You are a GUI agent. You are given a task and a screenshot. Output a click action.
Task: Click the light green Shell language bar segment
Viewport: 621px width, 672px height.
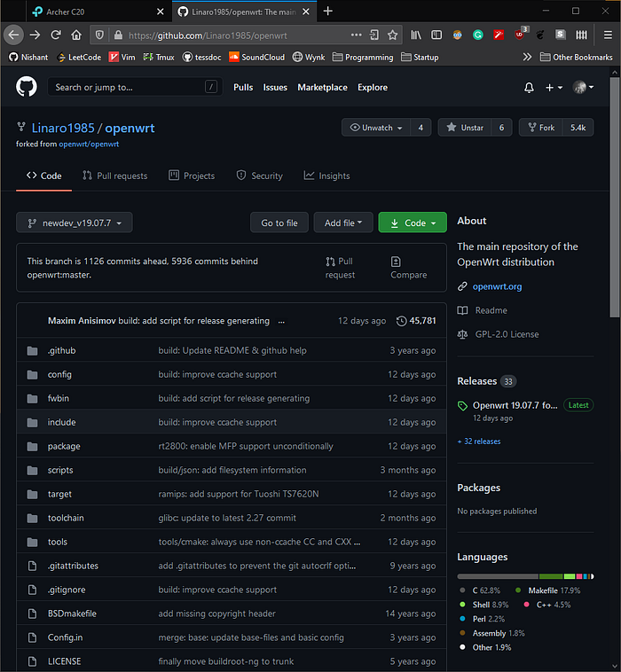pyautogui.click(x=570, y=576)
